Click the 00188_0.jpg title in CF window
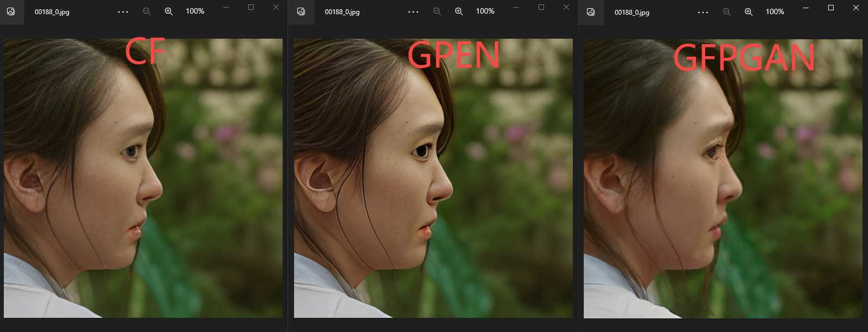 point(52,12)
